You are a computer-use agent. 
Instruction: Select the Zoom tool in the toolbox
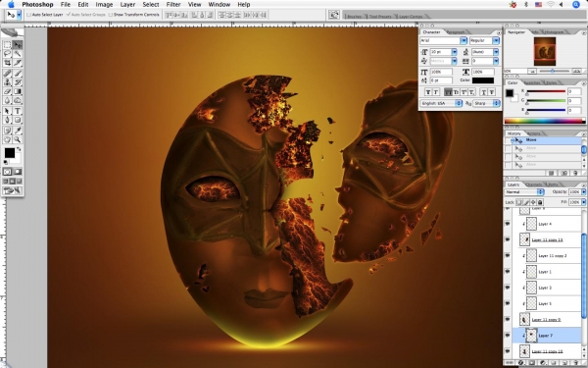click(x=18, y=139)
